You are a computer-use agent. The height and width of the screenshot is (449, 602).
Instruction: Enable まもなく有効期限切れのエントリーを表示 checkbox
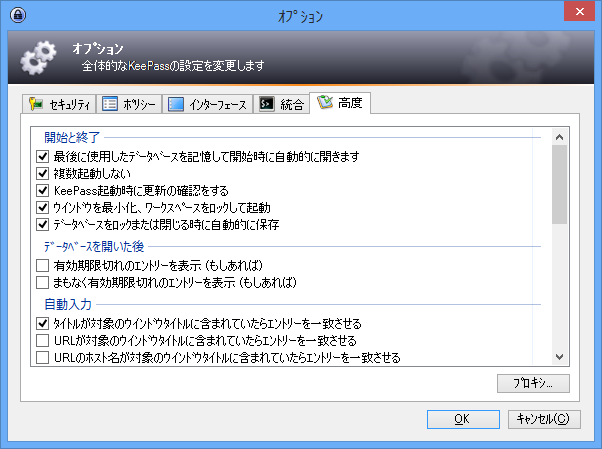pyautogui.click(x=42, y=283)
